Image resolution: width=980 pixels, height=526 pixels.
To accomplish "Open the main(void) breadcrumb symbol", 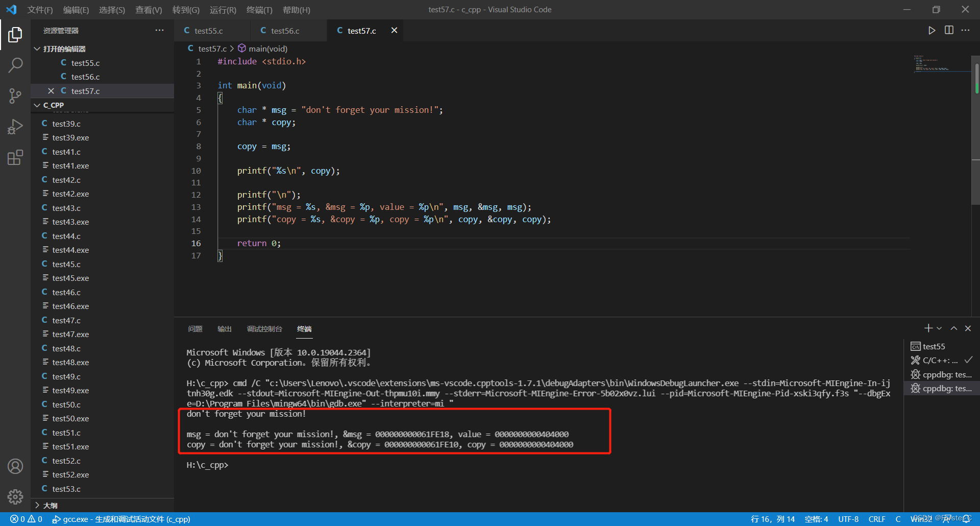I will click(x=263, y=49).
